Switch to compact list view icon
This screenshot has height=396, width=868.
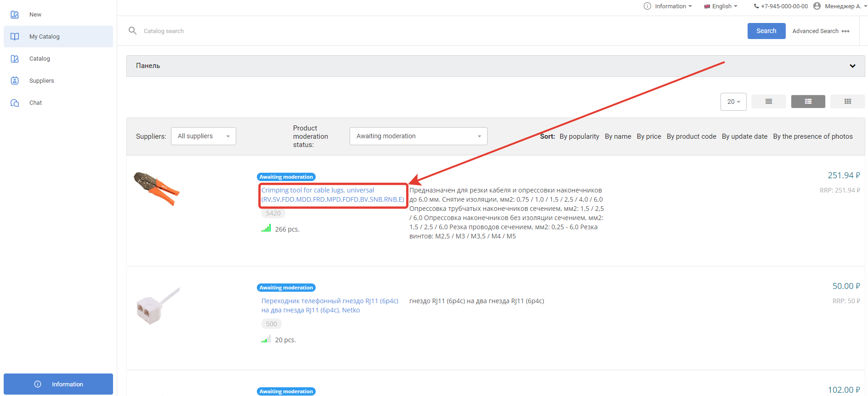[x=769, y=102]
